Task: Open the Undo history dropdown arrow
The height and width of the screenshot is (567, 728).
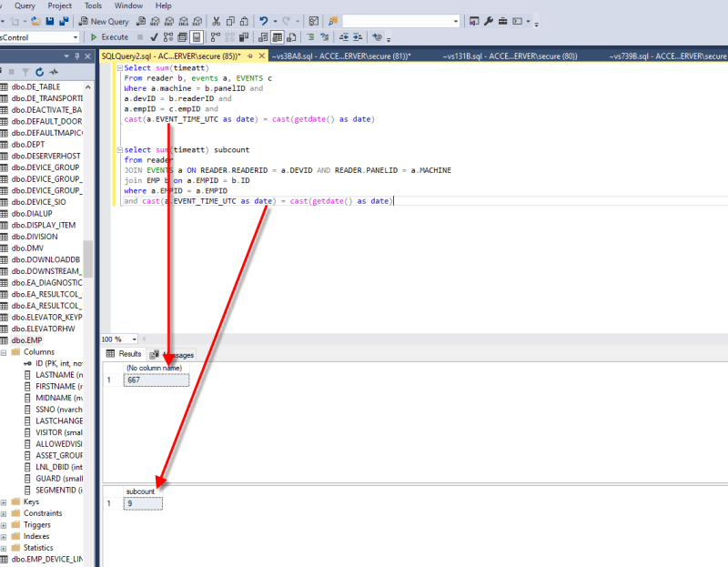Action: point(275,21)
